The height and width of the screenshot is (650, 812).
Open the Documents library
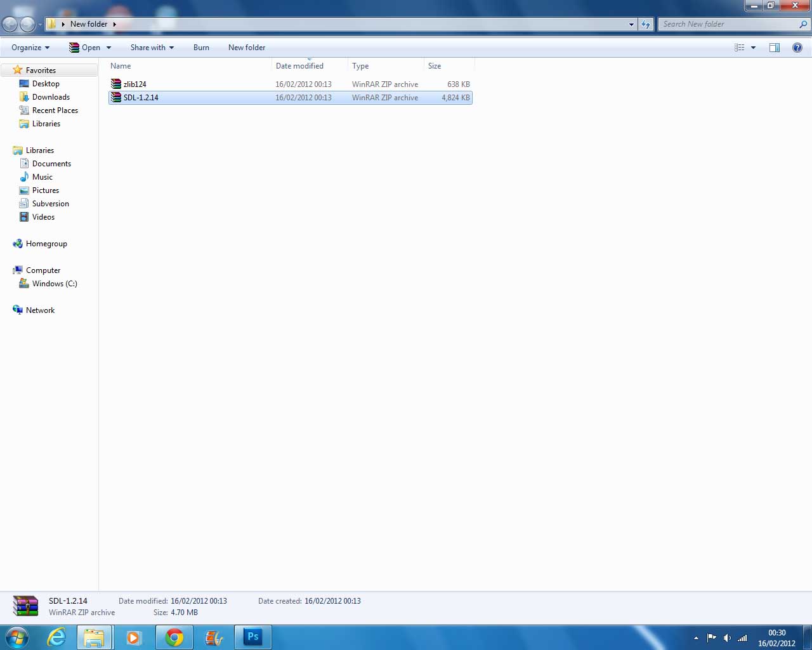51,164
